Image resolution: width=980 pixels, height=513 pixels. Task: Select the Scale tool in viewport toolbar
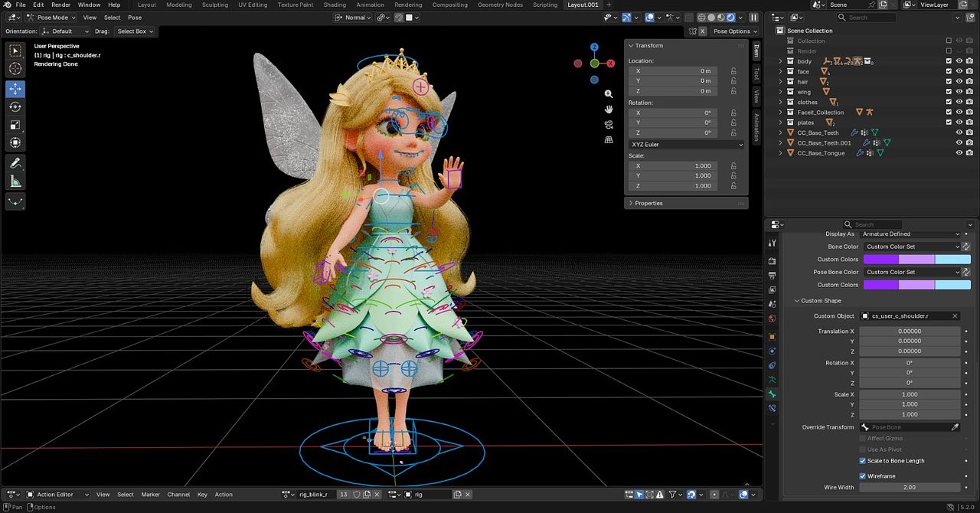click(x=15, y=125)
